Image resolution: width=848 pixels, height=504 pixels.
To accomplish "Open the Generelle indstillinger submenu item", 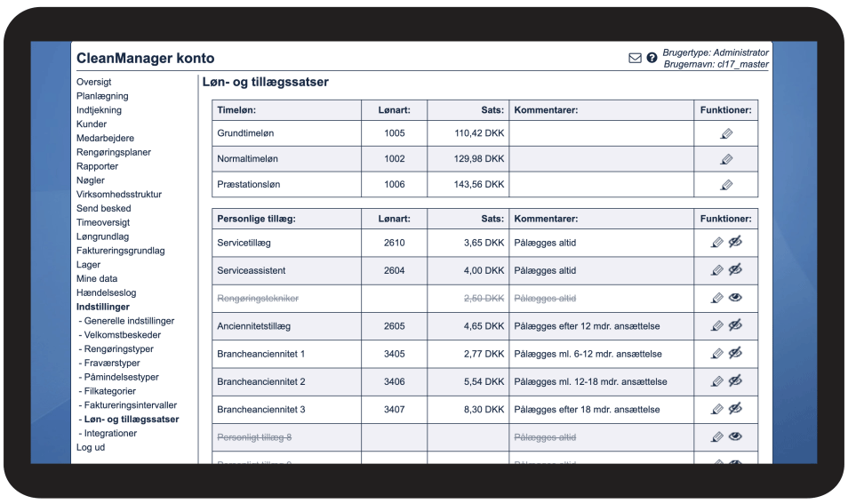I will [x=129, y=321].
